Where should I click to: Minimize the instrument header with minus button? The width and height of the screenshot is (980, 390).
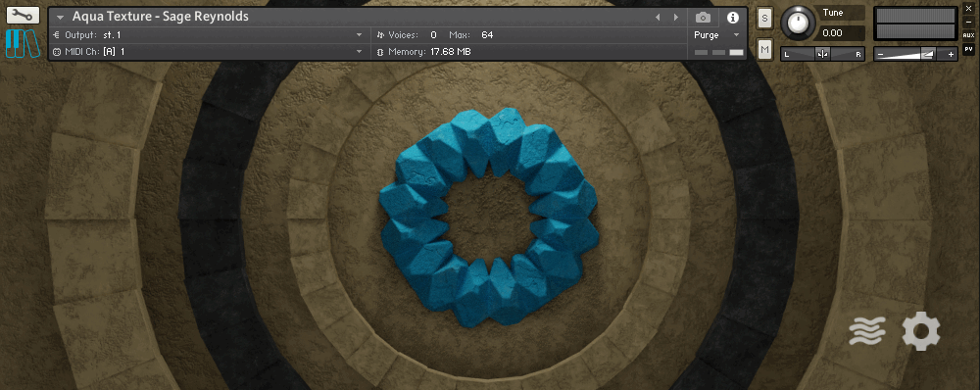969,22
